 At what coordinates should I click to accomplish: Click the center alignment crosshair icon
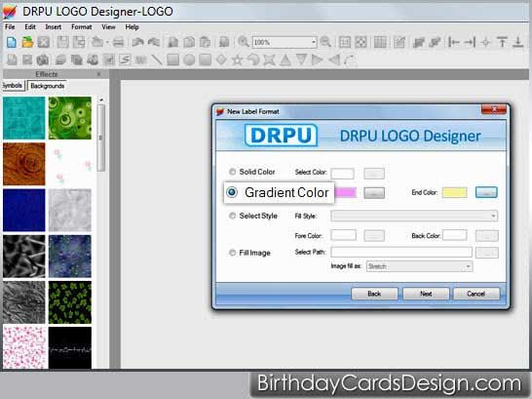coord(486,42)
